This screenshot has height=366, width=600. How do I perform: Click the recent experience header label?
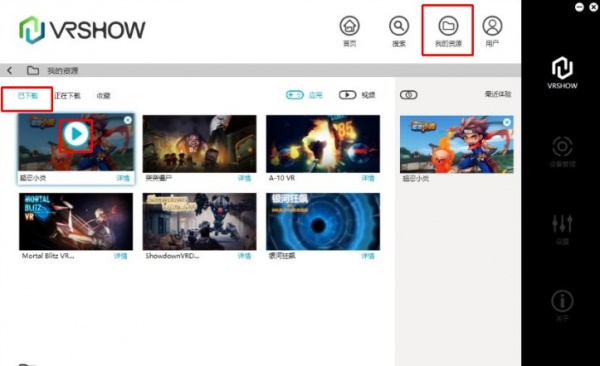(x=498, y=94)
